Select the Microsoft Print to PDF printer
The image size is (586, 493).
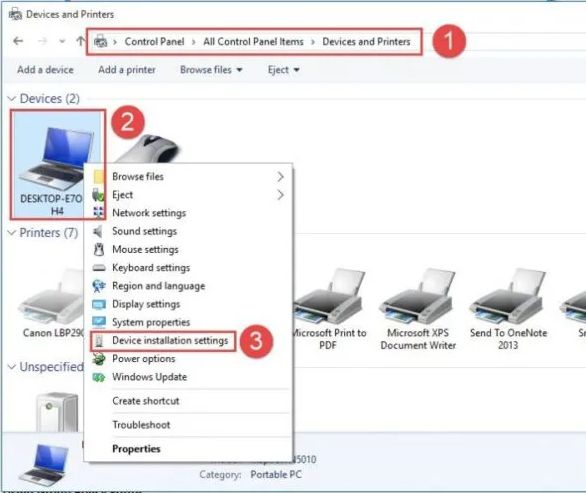(x=328, y=309)
